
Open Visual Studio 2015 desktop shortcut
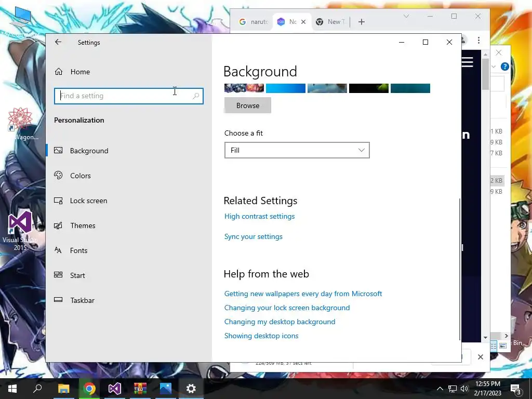click(x=20, y=231)
